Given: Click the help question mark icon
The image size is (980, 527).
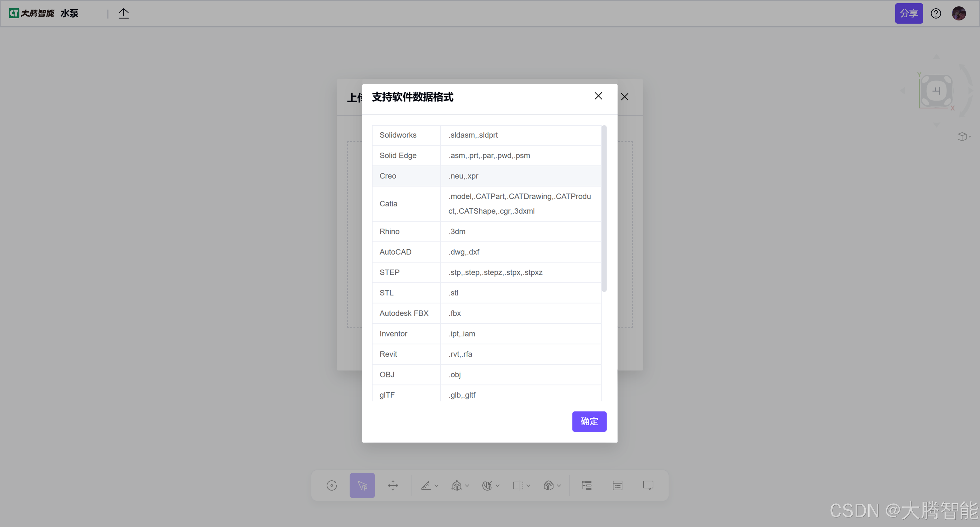Looking at the screenshot, I should coord(935,13).
